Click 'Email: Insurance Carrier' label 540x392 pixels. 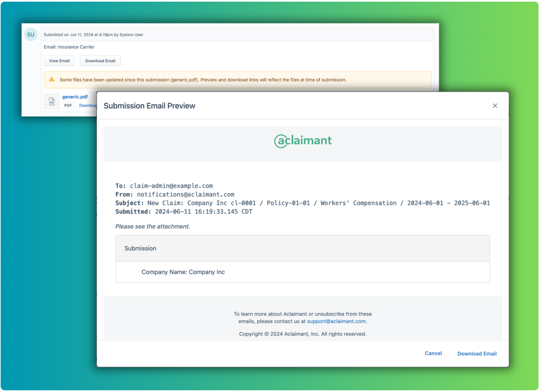69,47
